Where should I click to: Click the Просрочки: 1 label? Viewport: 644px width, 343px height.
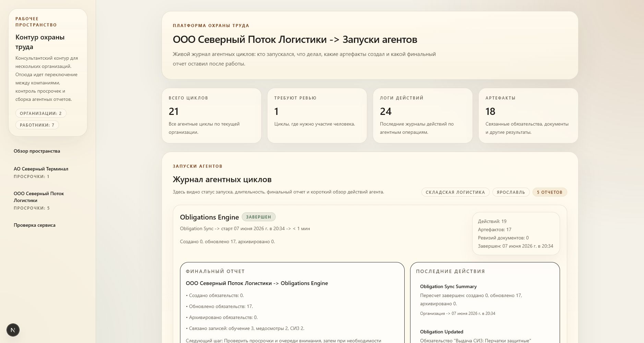tap(32, 177)
